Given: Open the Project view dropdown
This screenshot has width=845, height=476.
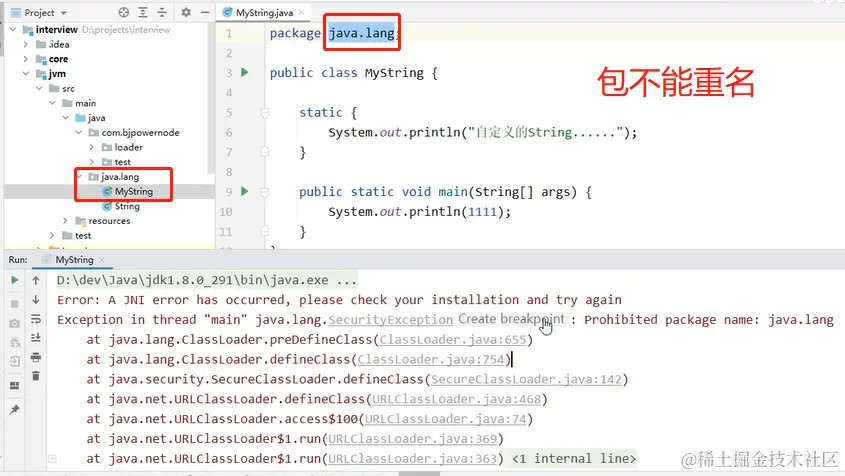Looking at the screenshot, I should 64,13.
